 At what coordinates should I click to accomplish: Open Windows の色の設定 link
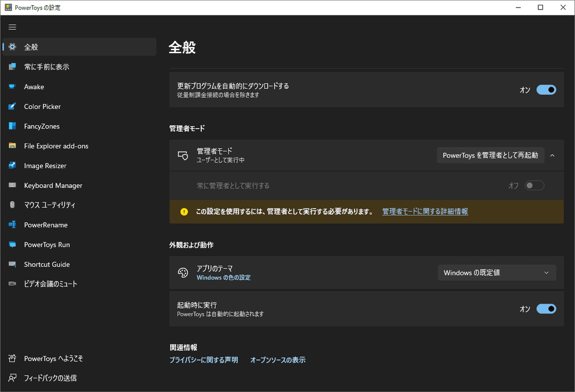[224, 277]
